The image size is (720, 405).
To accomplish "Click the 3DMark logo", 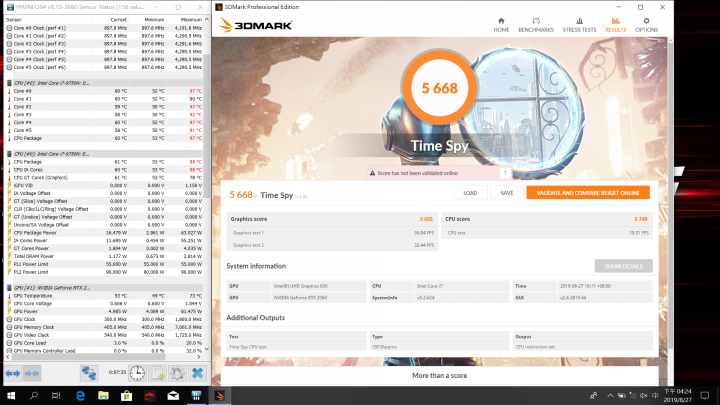I will (255, 25).
